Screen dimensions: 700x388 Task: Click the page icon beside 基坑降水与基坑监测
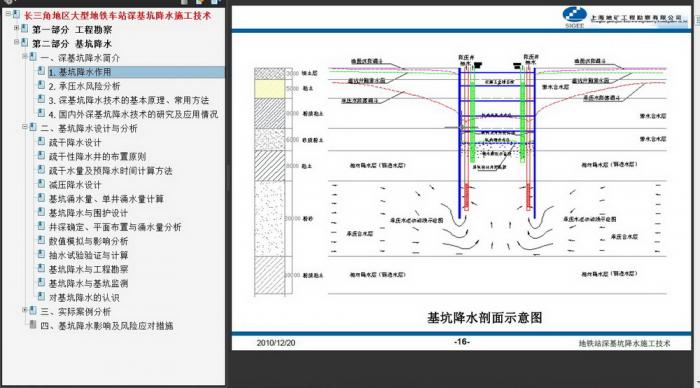(41, 282)
